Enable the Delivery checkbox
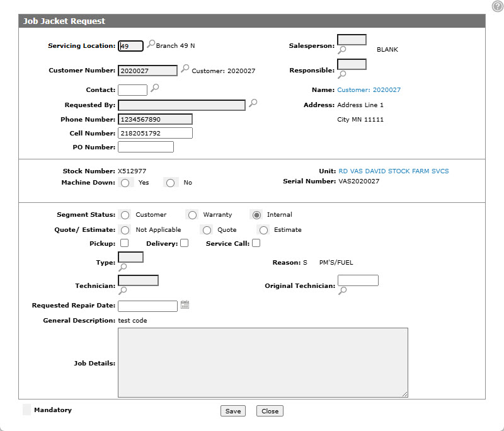 click(x=184, y=243)
